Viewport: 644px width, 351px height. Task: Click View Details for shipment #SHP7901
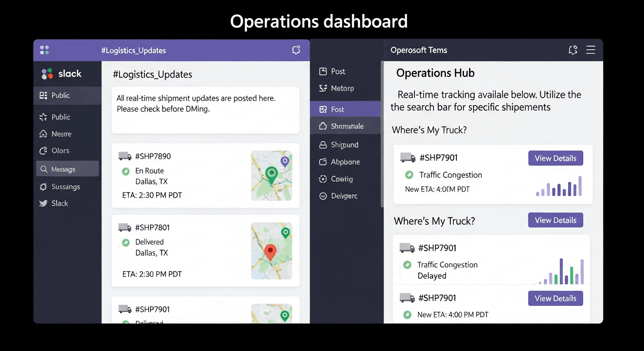point(555,158)
